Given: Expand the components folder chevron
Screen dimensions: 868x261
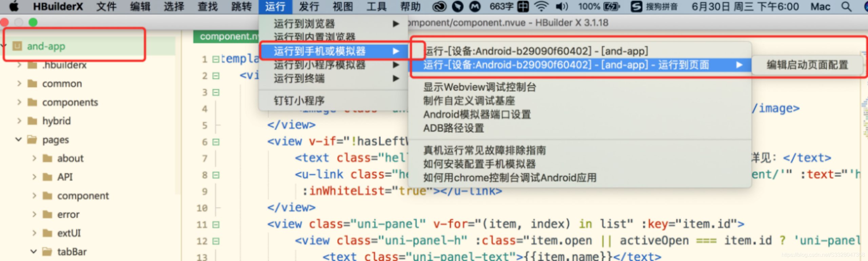Looking at the screenshot, I should coord(19,102).
